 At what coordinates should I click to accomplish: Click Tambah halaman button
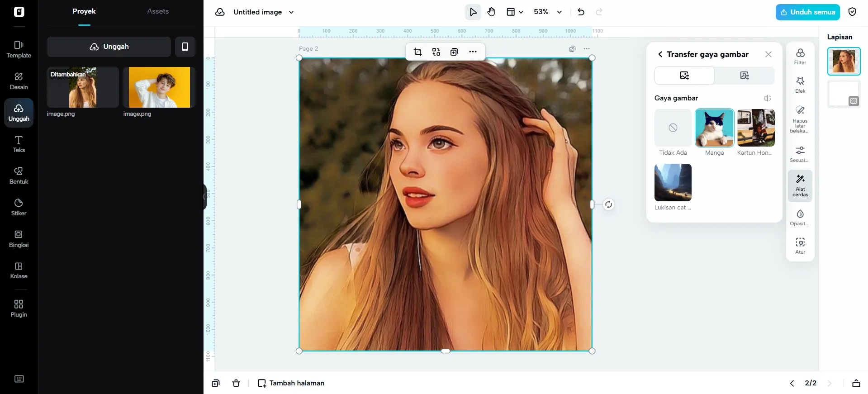pyautogui.click(x=291, y=383)
